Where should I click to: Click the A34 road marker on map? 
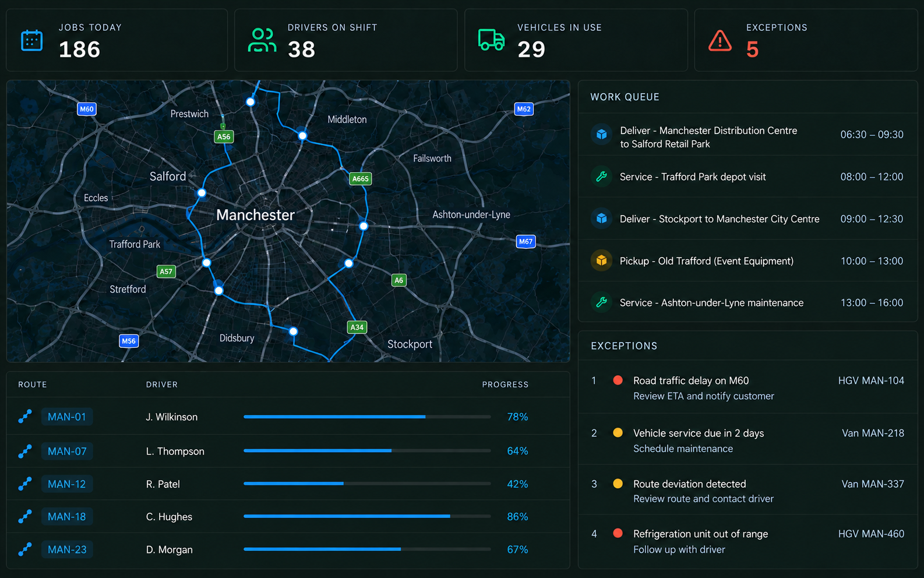point(357,327)
